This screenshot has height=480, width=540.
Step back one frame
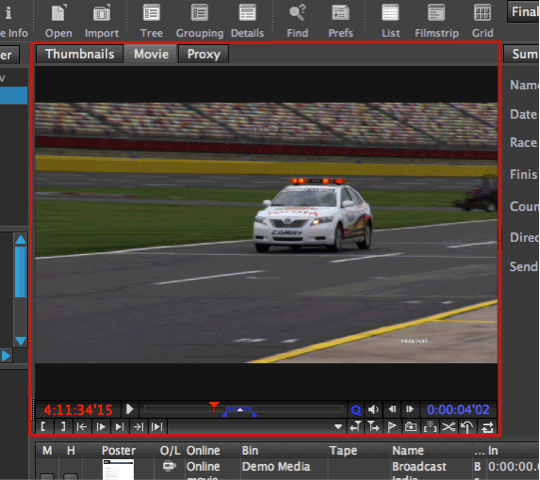pyautogui.click(x=392, y=409)
